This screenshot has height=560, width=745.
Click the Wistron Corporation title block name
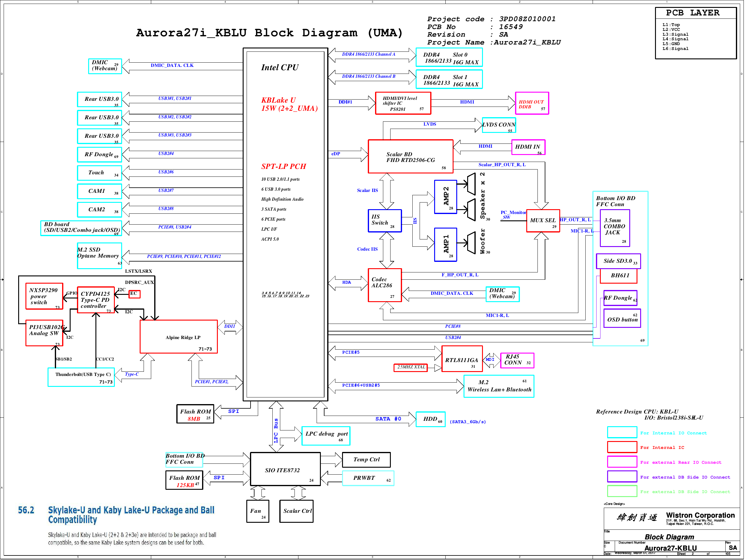[700, 515]
